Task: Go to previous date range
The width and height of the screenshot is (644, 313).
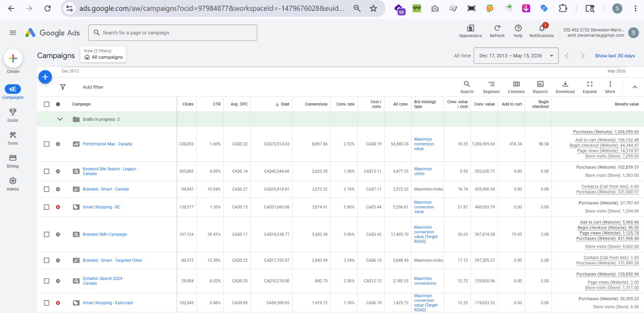Action: (x=567, y=56)
